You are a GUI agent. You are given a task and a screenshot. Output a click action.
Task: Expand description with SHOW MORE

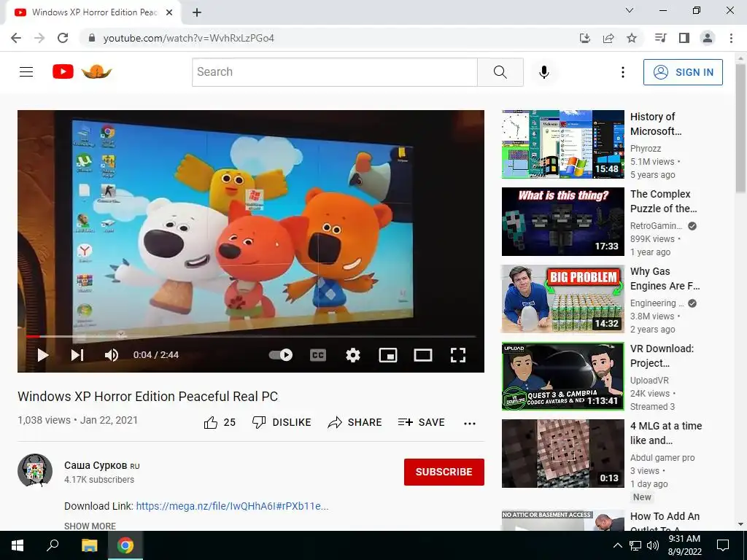(90, 526)
